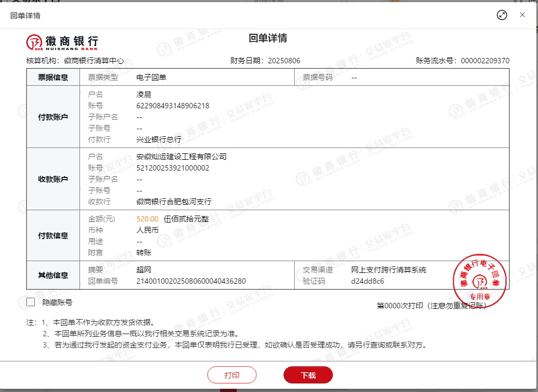
Task: Click the payee bank 徽商银行合肥包河支行
Action: [x=173, y=202]
